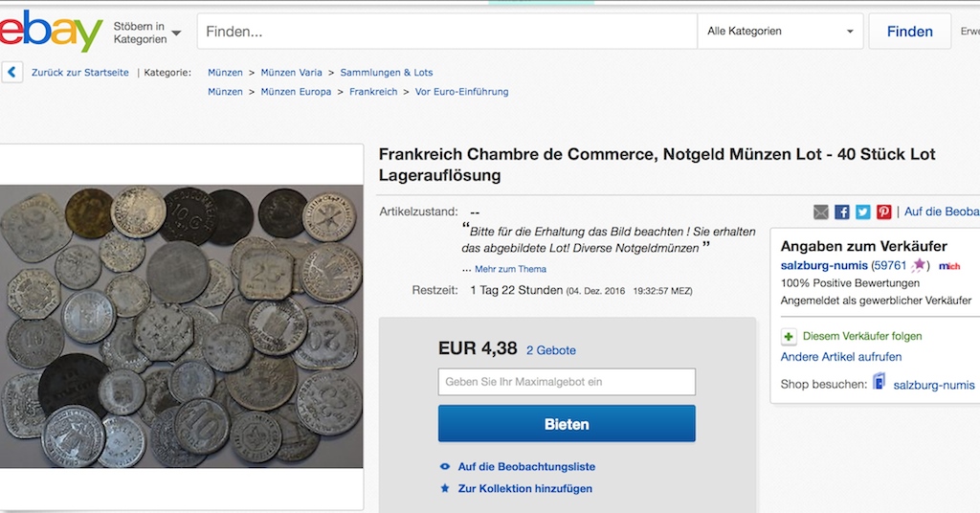980x513 pixels.
Task: Open the top-right 'Auf die Beoba...' link
Action: 942,212
